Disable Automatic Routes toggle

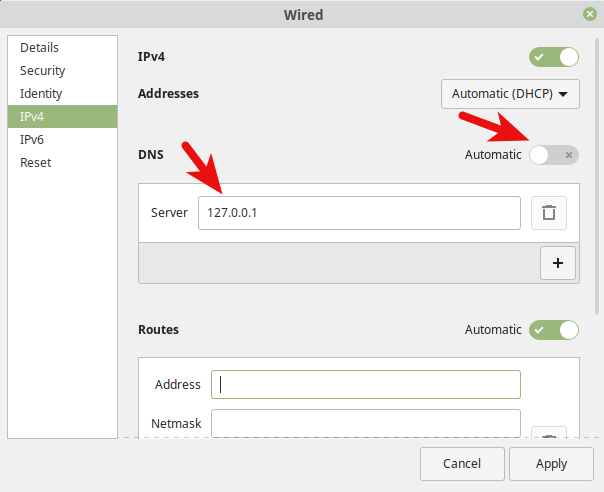click(554, 329)
